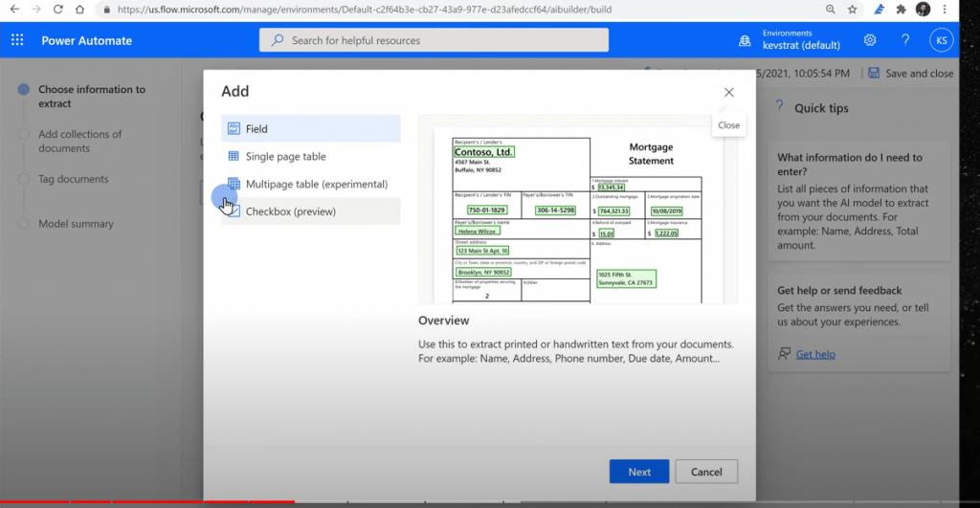980x508 pixels.
Task: Select the Checkbox (preview) option
Action: click(x=311, y=211)
